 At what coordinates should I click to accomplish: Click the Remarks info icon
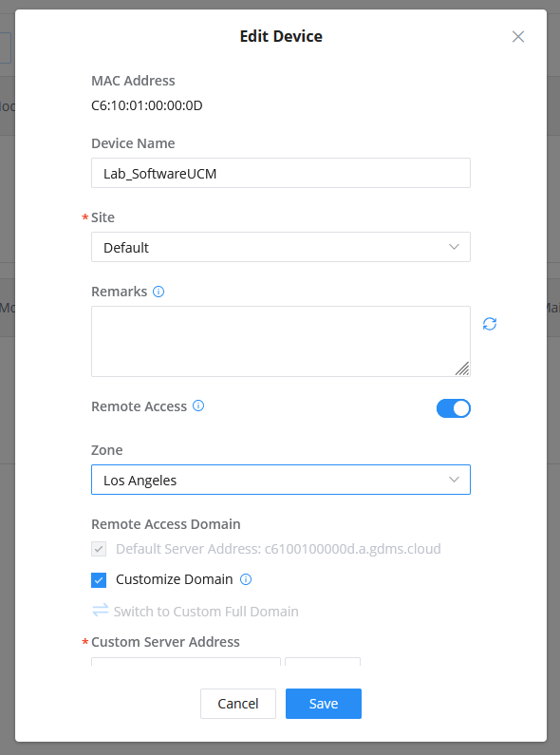[x=159, y=292]
